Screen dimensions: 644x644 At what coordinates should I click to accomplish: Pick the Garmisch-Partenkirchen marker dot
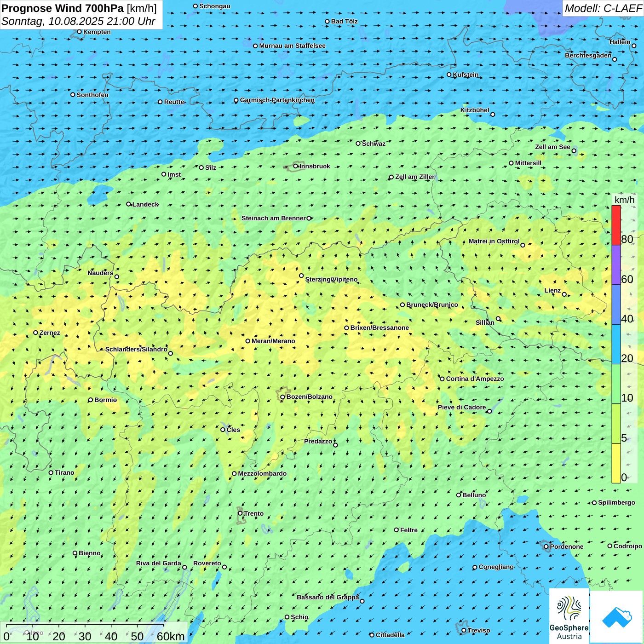coord(236,100)
